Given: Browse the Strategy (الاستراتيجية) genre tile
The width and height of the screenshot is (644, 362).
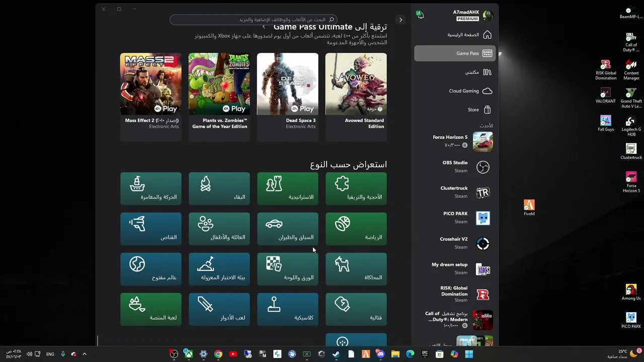Looking at the screenshot, I should (288, 189).
